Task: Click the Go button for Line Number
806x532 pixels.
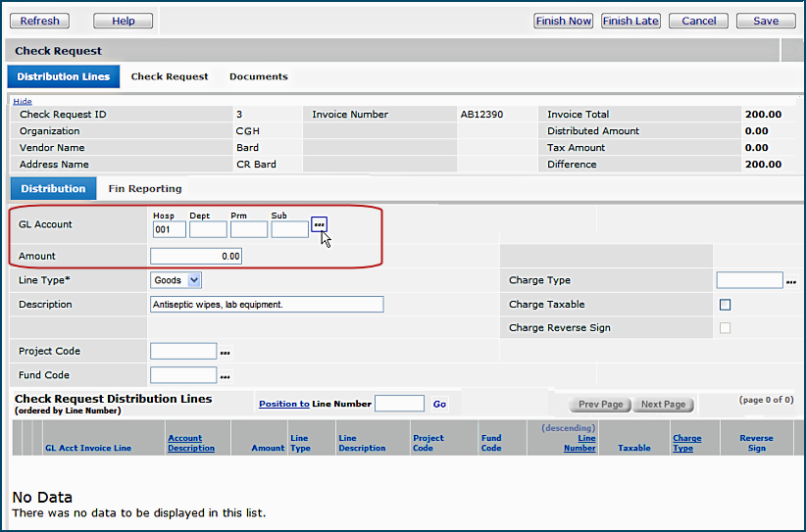Action: point(439,404)
